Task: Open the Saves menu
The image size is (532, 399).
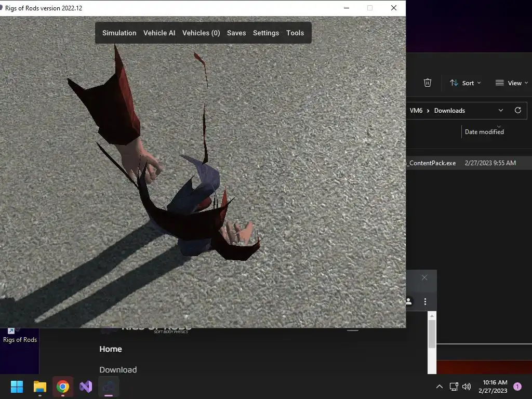Action: pos(236,33)
